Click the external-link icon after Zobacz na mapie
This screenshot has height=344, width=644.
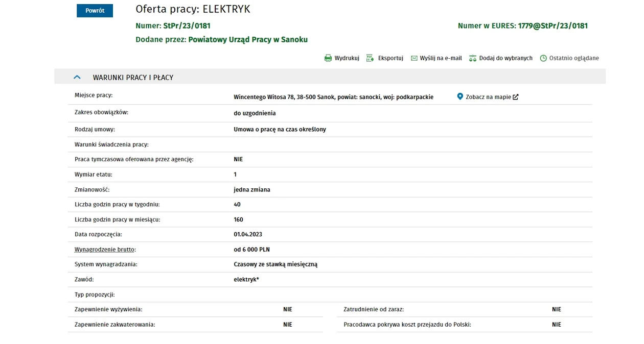coord(516,97)
